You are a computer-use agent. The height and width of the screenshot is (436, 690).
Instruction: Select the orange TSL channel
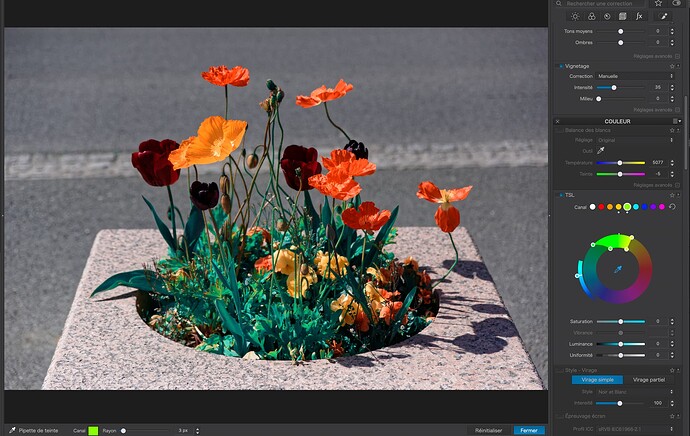(610, 207)
